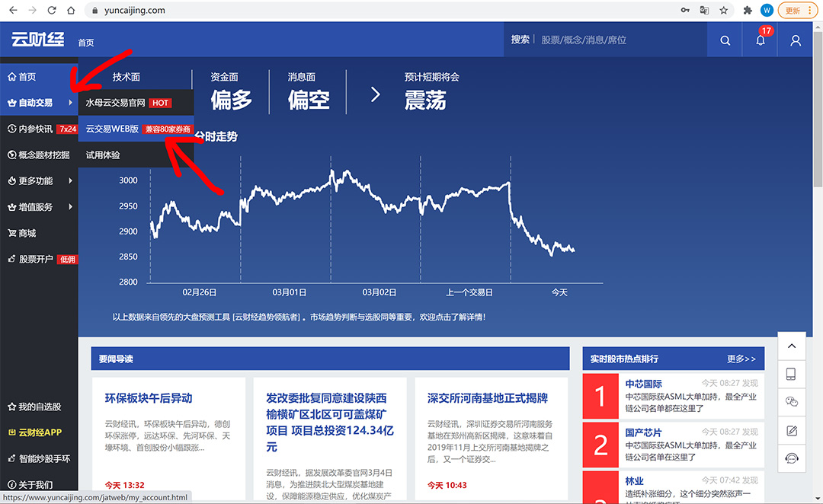Click the magnifier search icon
Image resolution: width=823 pixels, height=504 pixels.
coord(725,40)
